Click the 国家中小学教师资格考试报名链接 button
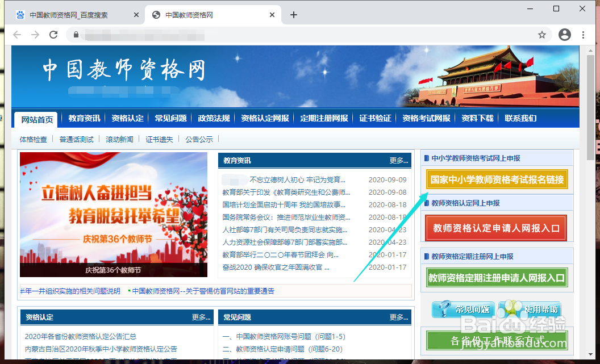The height and width of the screenshot is (364, 600). click(x=497, y=179)
